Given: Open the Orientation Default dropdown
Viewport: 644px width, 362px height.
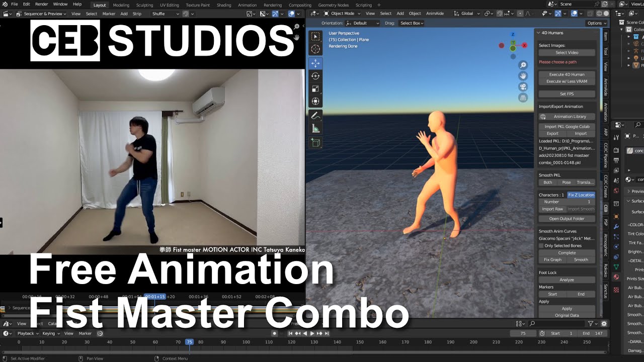Looking at the screenshot, I should [x=363, y=23].
